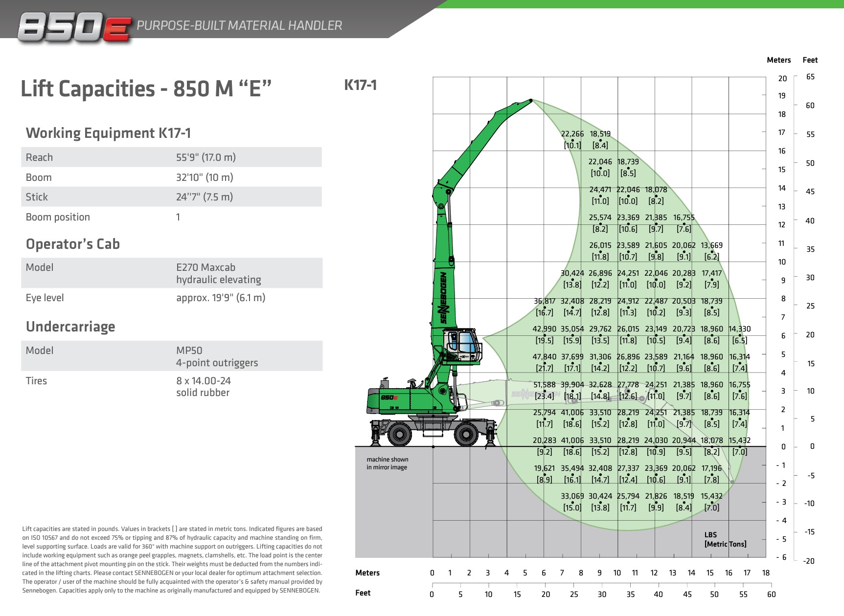Click the metric ton value [23.4]
The width and height of the screenshot is (844, 616).
tap(545, 396)
